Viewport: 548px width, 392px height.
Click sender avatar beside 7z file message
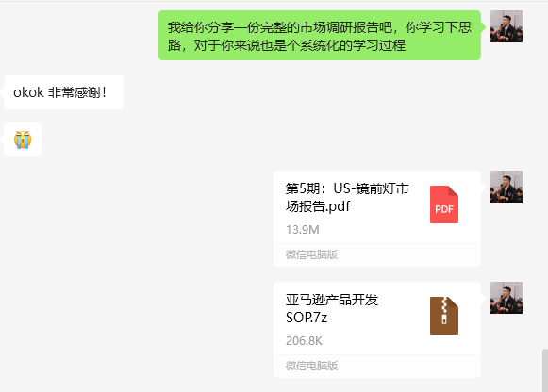[x=506, y=298]
